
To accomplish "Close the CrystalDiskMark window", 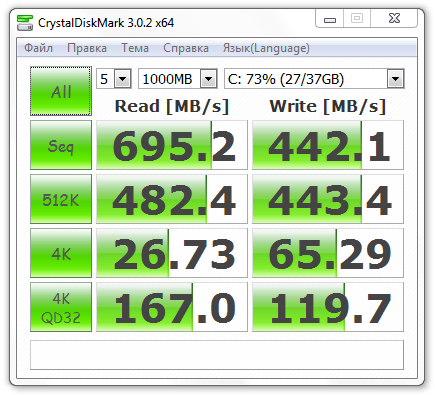I will coord(394,19).
